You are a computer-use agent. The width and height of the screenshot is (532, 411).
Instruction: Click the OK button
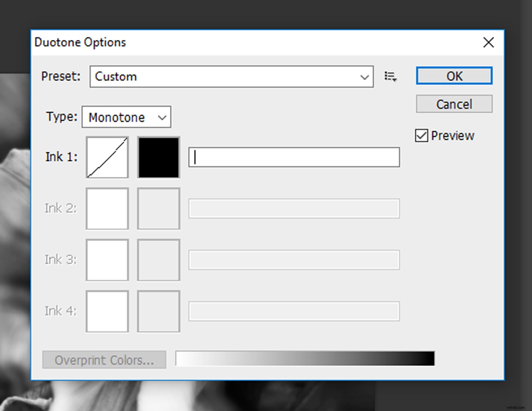pyautogui.click(x=454, y=76)
